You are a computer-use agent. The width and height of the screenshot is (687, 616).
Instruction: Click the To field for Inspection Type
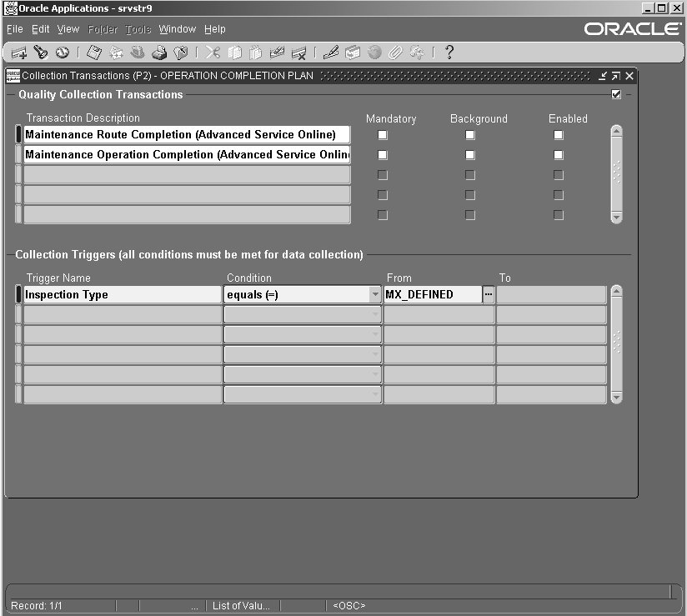click(x=551, y=294)
